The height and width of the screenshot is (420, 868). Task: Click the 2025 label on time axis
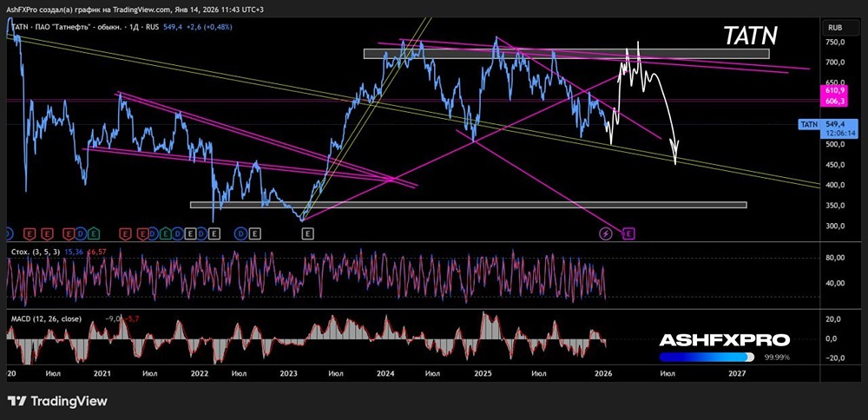pos(483,373)
